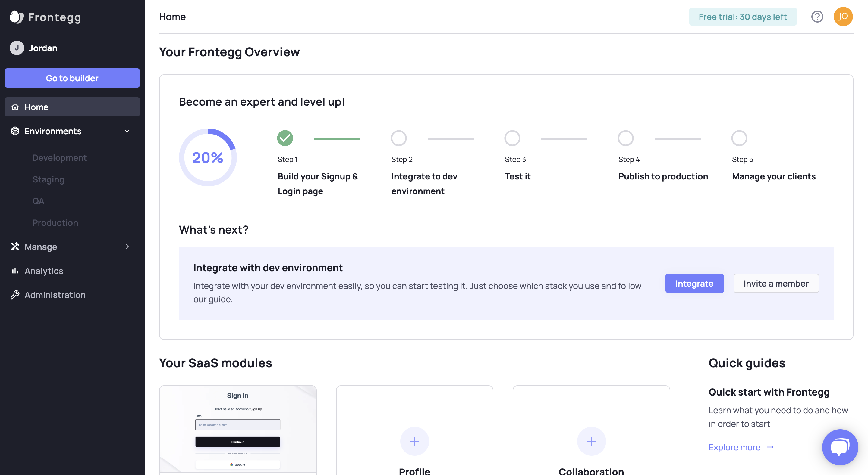Open the Sign In module thumbnail

click(237, 429)
